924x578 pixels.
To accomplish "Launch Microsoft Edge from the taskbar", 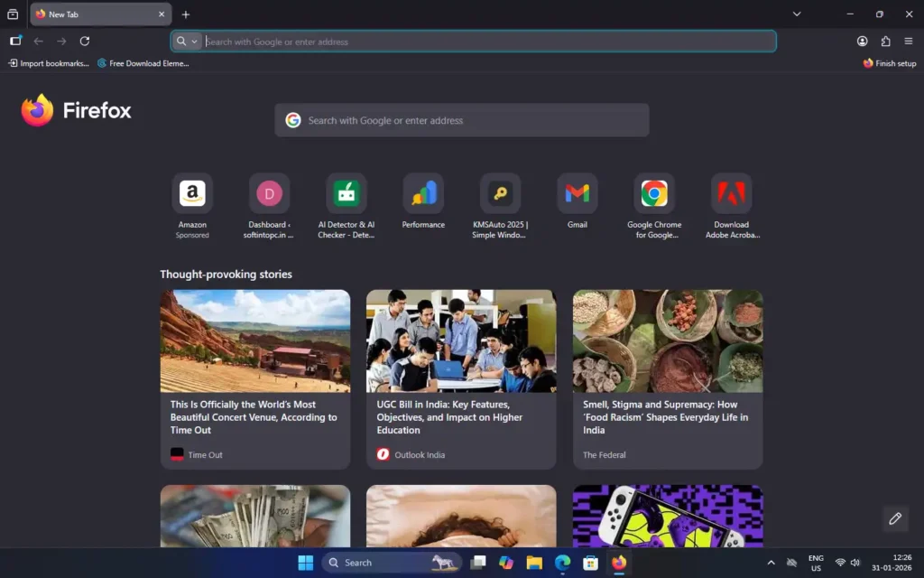I will [562, 562].
